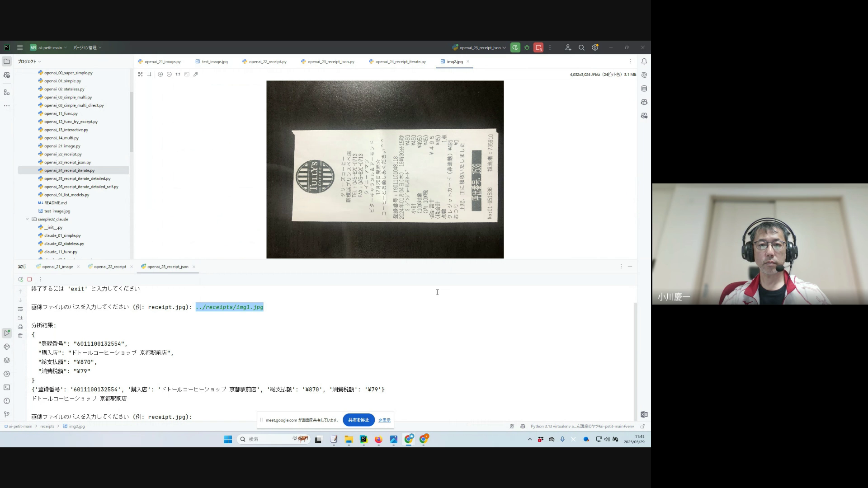Clear console output with the trash icon
Viewport: 868px width, 488px height.
click(20, 336)
